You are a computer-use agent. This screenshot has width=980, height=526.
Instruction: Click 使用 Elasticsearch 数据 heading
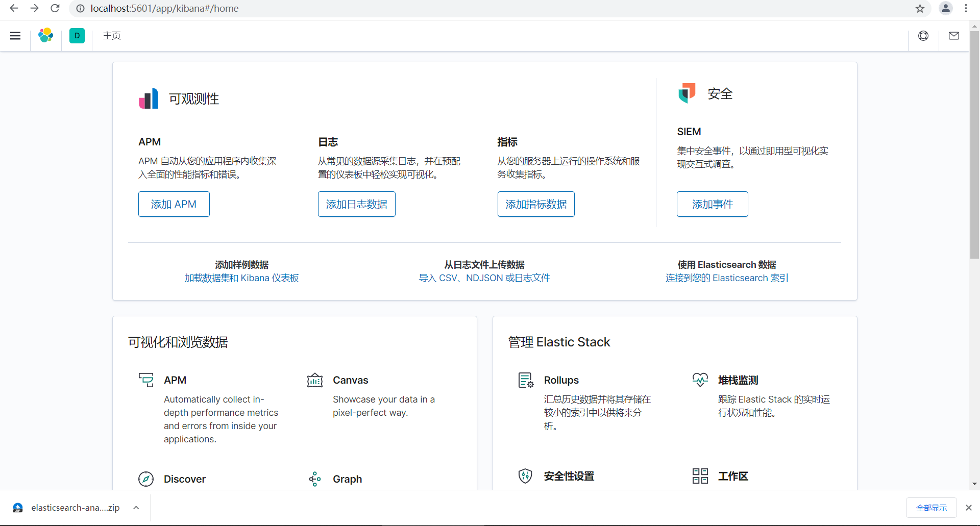pyautogui.click(x=727, y=265)
